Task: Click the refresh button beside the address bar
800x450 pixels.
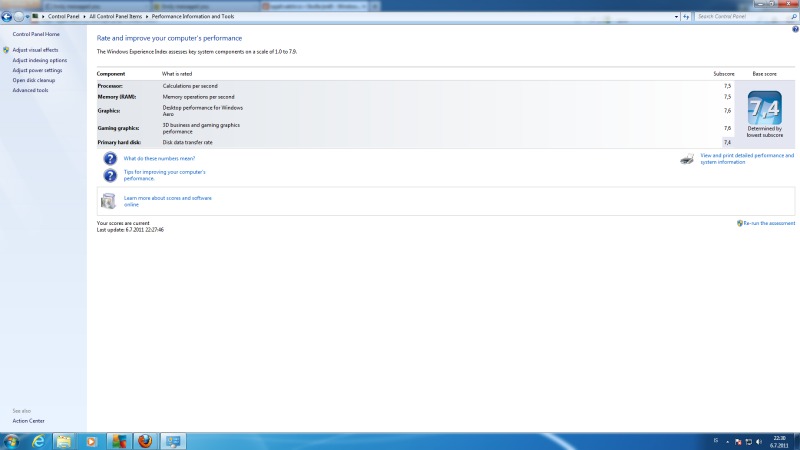Action: (685, 17)
